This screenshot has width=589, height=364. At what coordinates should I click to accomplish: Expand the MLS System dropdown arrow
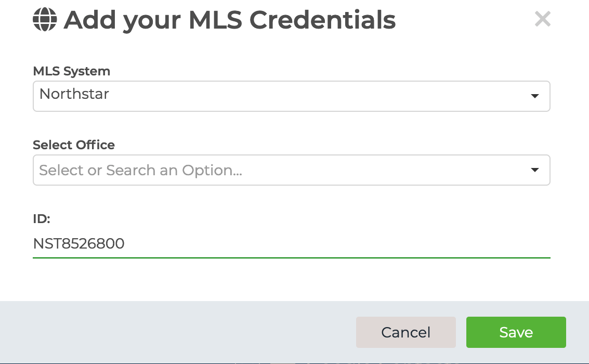pyautogui.click(x=535, y=96)
